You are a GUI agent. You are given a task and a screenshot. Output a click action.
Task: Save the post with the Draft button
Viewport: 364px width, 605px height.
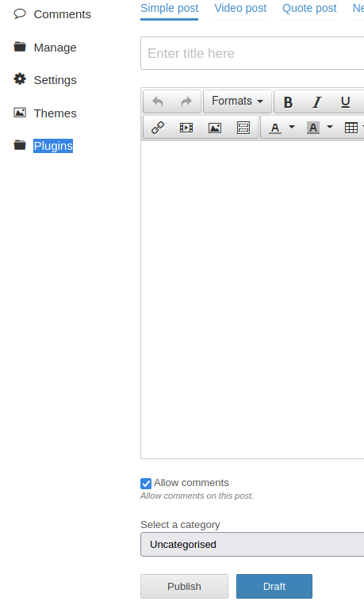pyautogui.click(x=274, y=586)
